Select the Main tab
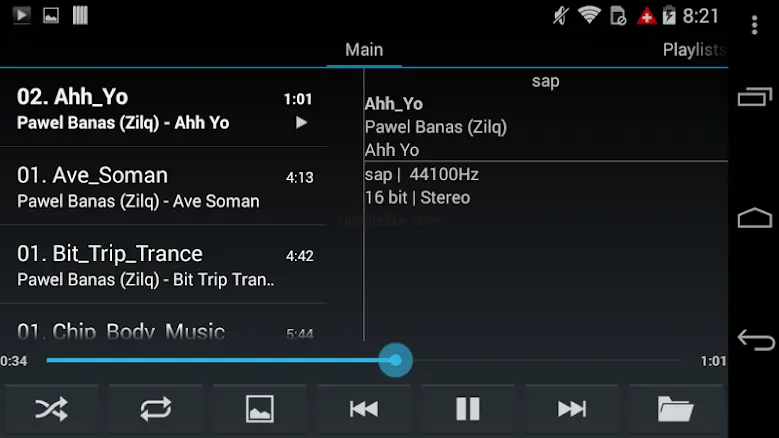779x438 pixels. tap(364, 50)
